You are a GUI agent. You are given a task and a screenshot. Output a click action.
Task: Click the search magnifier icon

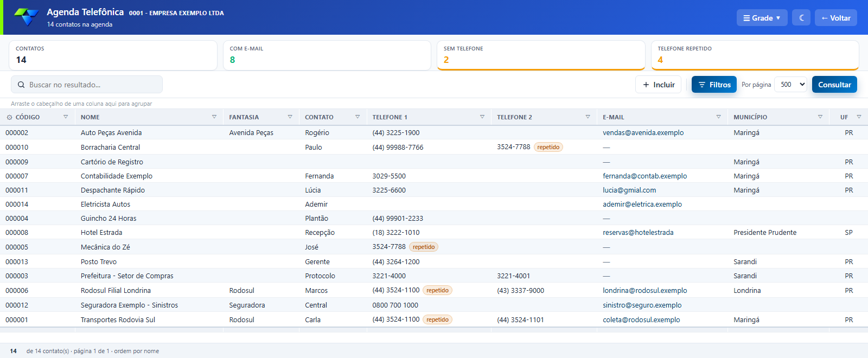(21, 85)
